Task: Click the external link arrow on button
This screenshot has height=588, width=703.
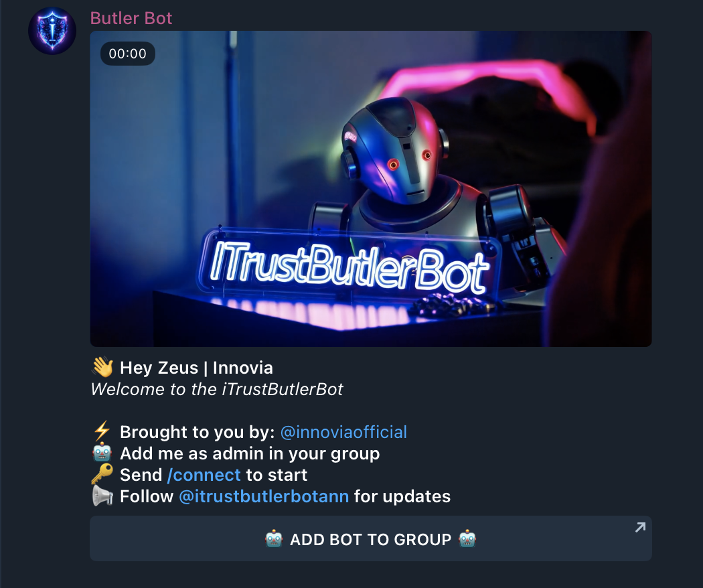Action: [640, 527]
